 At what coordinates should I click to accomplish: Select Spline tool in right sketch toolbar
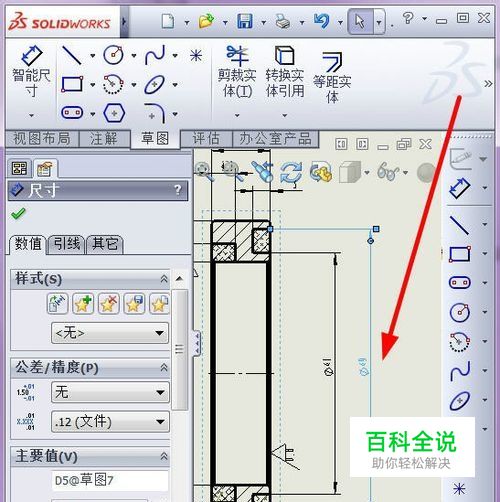pos(460,370)
